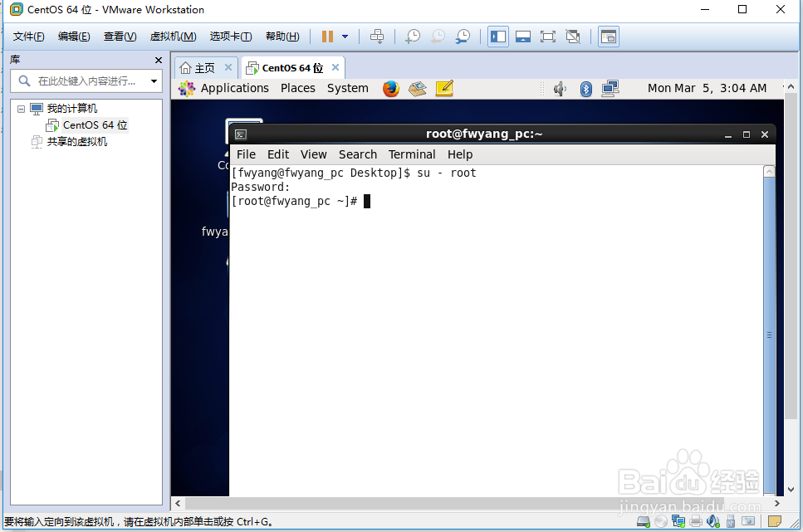
Task: Open the 编辑(E) menu
Action: (x=74, y=37)
